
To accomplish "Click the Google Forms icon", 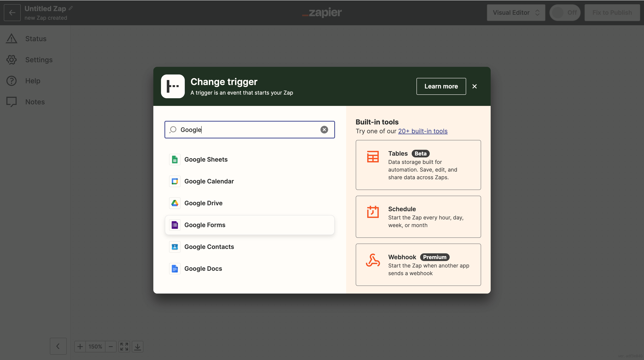I will 175,225.
